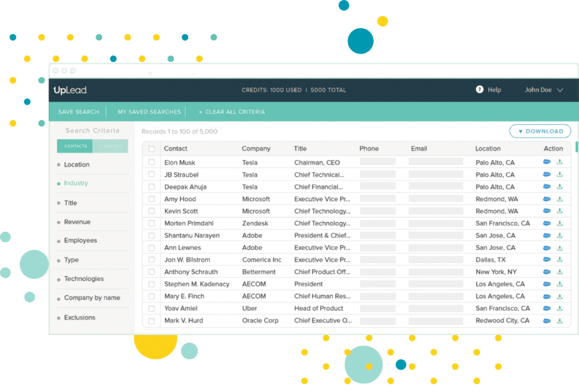Click the Help link
The height and width of the screenshot is (392, 579).
coord(494,90)
